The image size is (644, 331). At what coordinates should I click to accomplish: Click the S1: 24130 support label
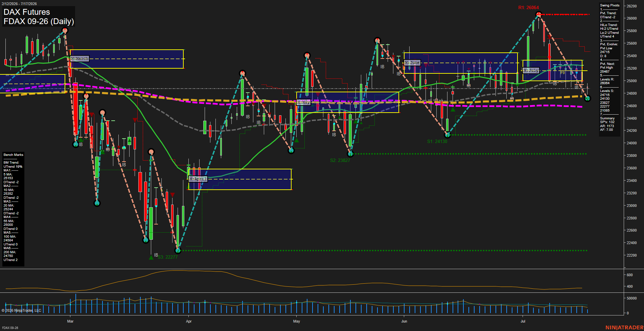point(437,141)
